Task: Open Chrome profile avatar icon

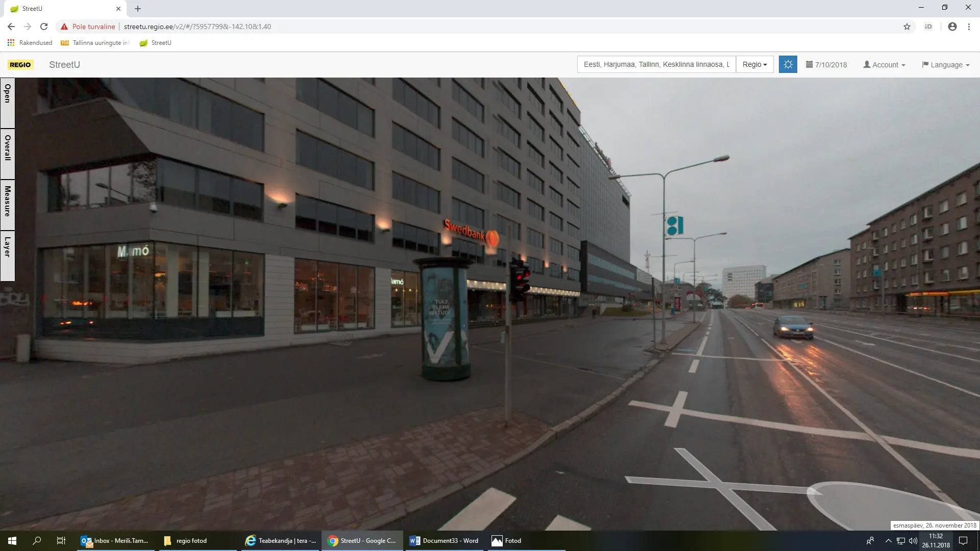Action: click(952, 27)
